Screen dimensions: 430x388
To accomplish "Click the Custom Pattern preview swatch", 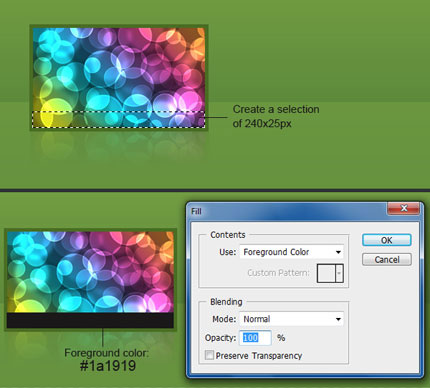I will point(326,273).
